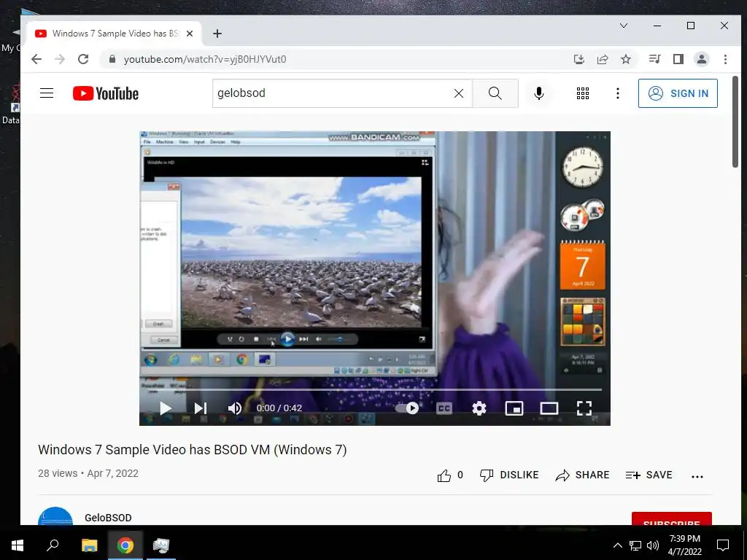Screen dimensions: 747x560
Task: Click the Chrome address bar URL
Action: tap(205, 60)
